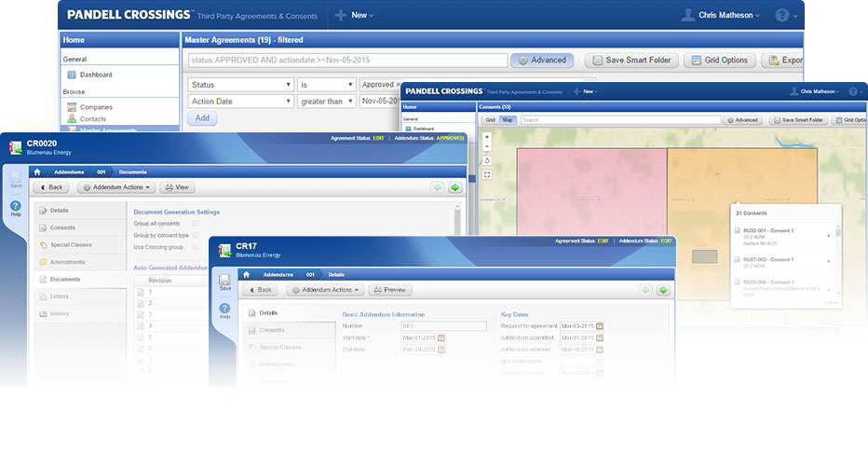Click Save Smart Folder in Master Agreements window

631,60
